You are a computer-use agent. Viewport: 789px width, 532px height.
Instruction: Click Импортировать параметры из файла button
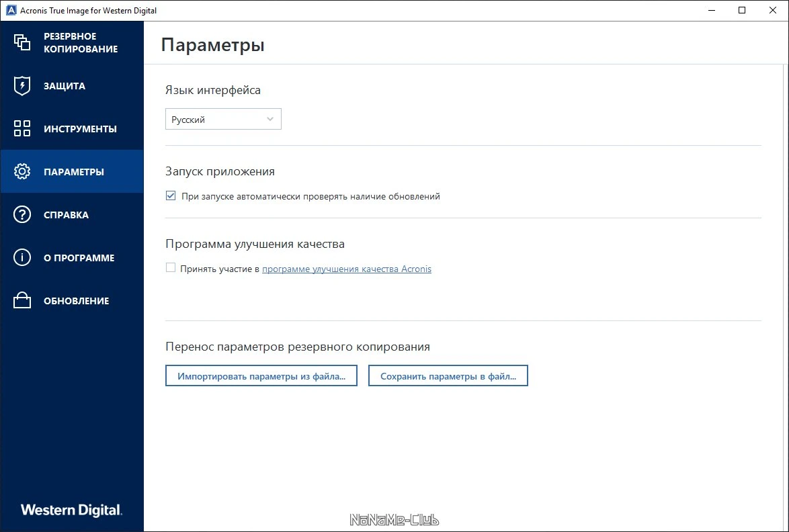(261, 375)
